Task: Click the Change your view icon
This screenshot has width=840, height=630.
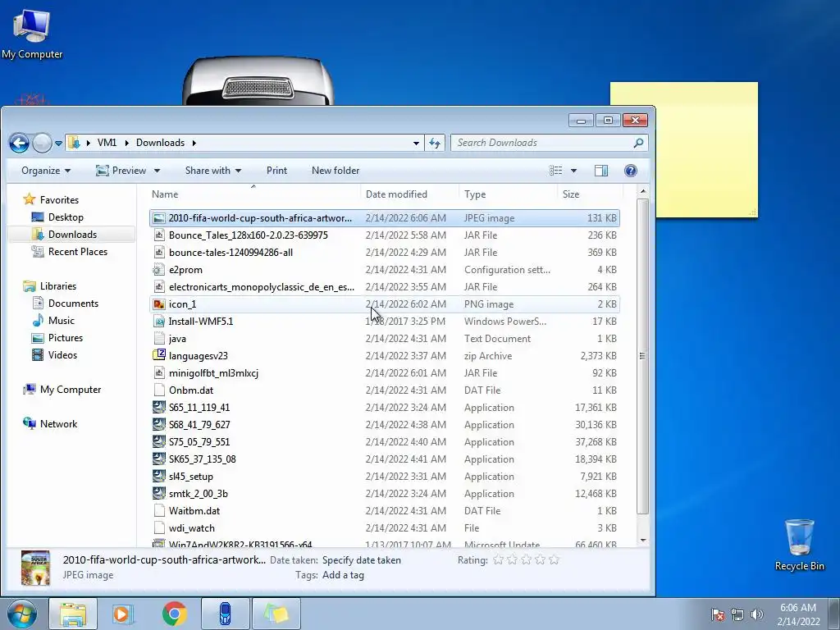Action: 556,171
